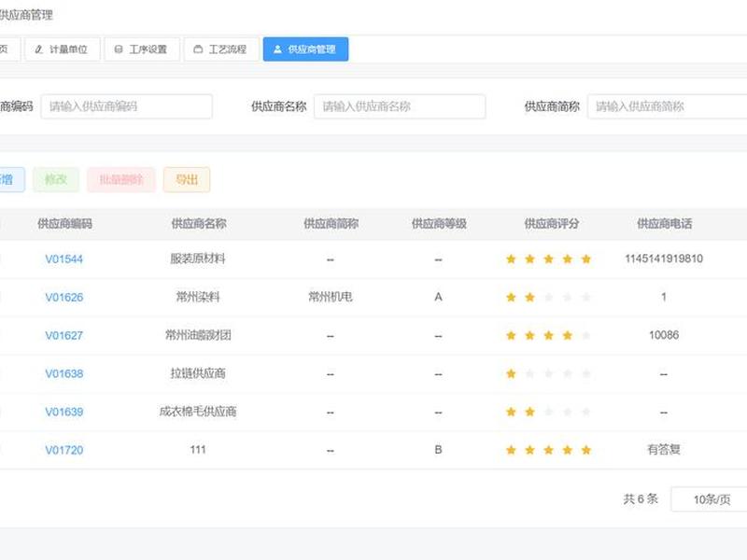Click phone number 1145141919810
This screenshot has width=747, height=560.
click(664, 259)
